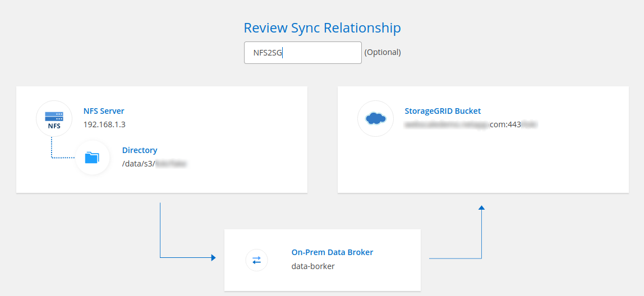
Task: Click the data broker transfer arrows icon
Action: (257, 260)
